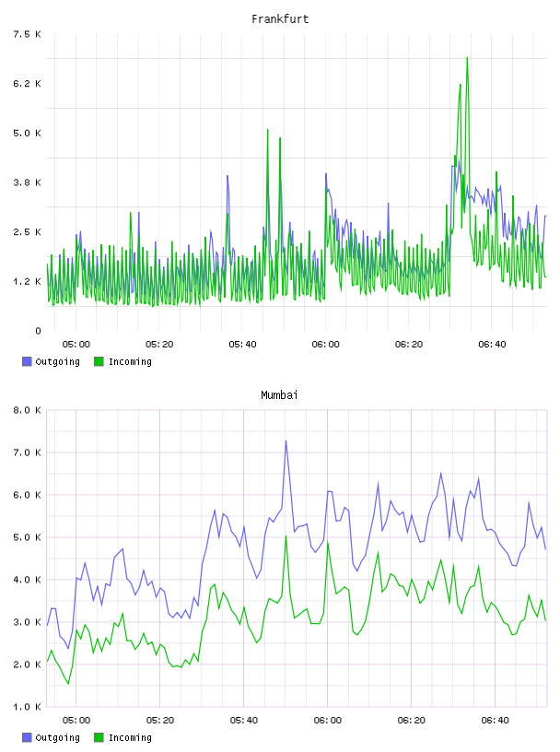
Task: Select Incoming legend label under Mumbai chart
Action: pyautogui.click(x=130, y=737)
